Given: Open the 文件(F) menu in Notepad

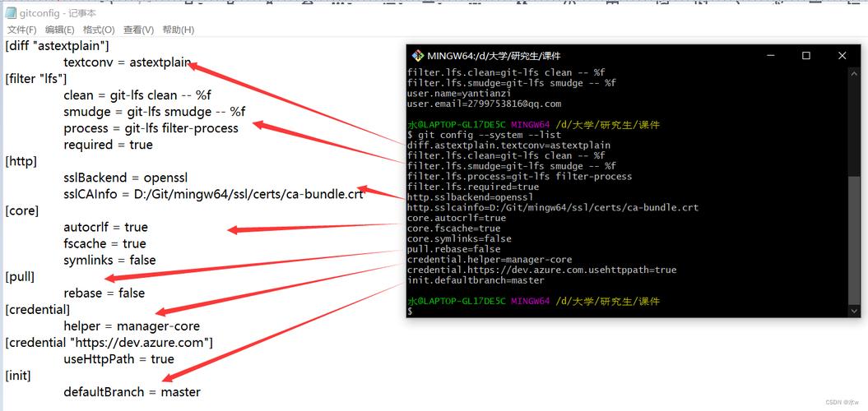Looking at the screenshot, I should pyautogui.click(x=22, y=30).
